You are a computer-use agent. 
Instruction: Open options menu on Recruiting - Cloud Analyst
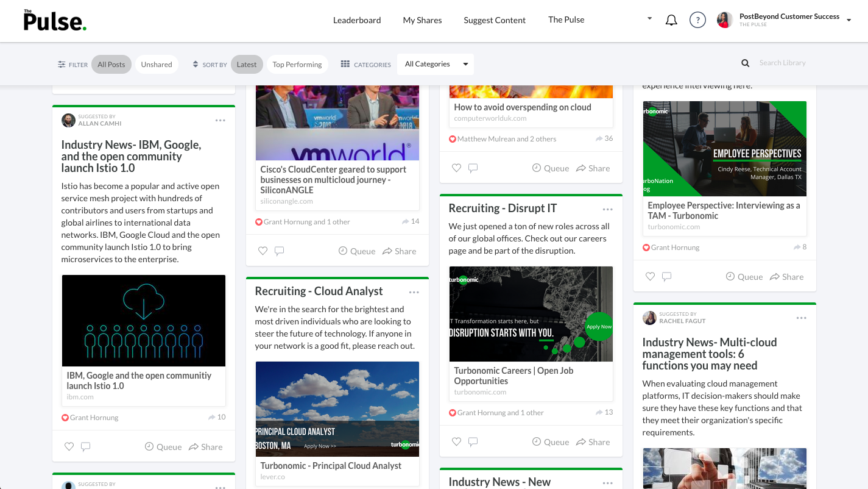click(x=414, y=293)
